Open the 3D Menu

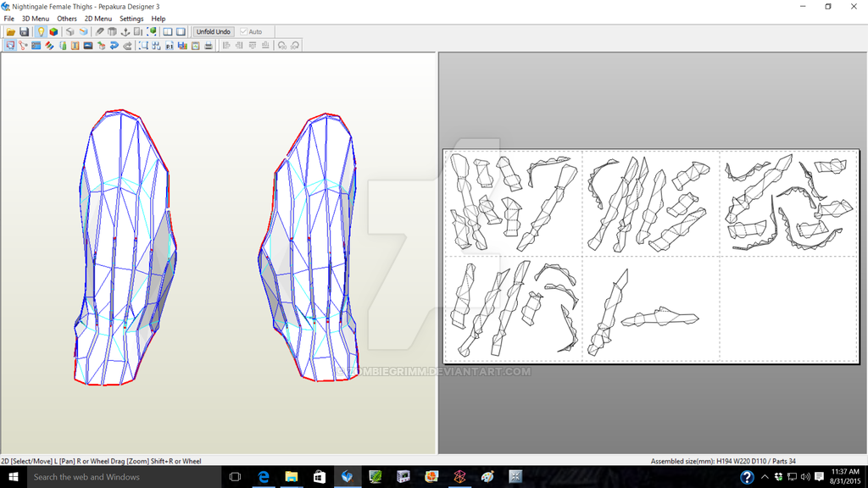pos(36,19)
